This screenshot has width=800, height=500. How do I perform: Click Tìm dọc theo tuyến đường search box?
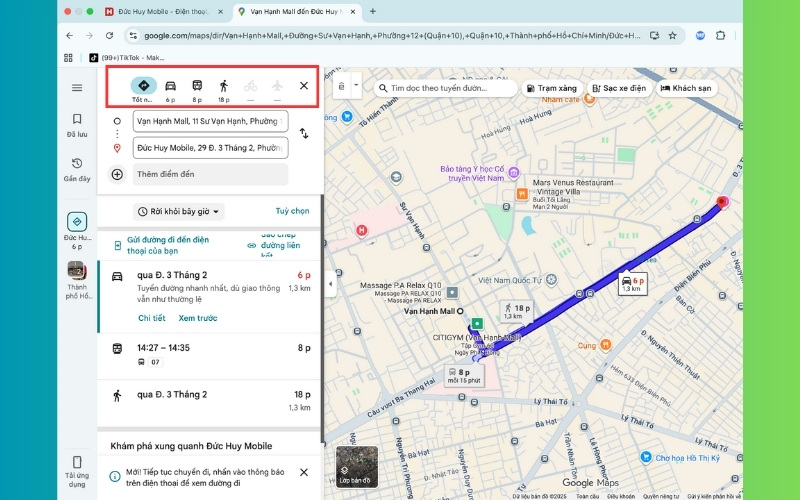coord(446,88)
